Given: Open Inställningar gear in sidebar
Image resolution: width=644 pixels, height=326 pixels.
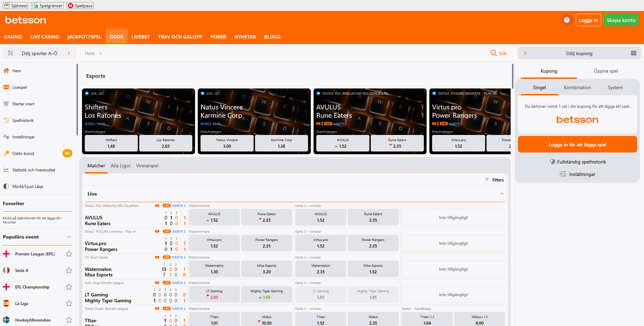Looking at the screenshot, I should [x=6, y=137].
